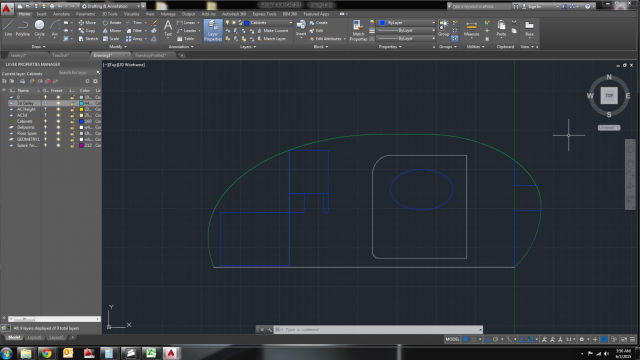Image resolution: width=640 pixels, height=360 pixels.
Task: Open the Annotate ribbon tab
Action: [x=61, y=14]
